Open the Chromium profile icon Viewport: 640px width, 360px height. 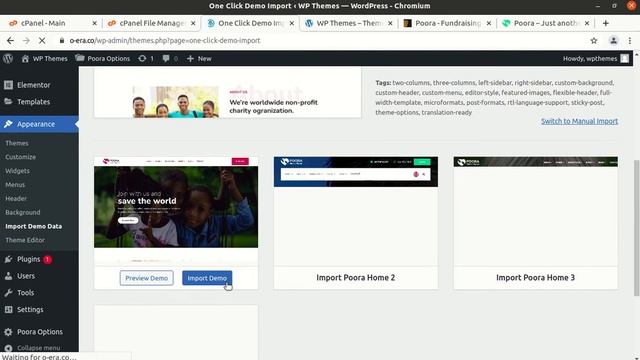pyautogui.click(x=613, y=40)
